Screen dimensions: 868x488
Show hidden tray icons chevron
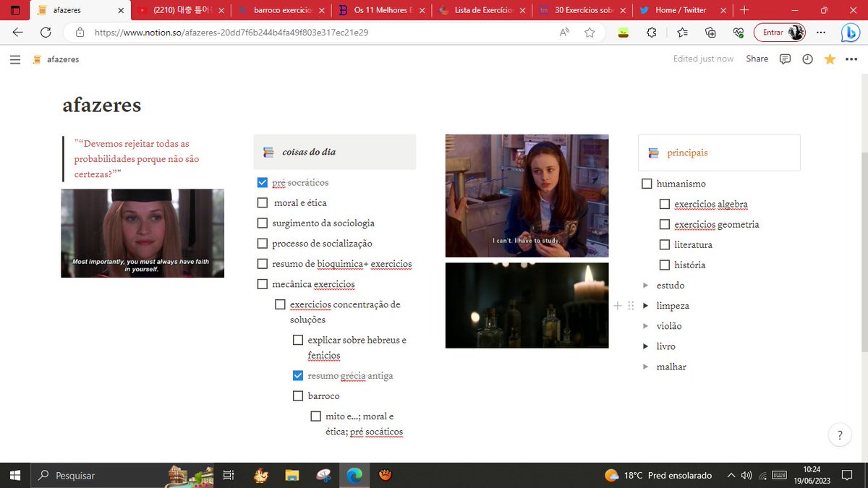[731, 475]
